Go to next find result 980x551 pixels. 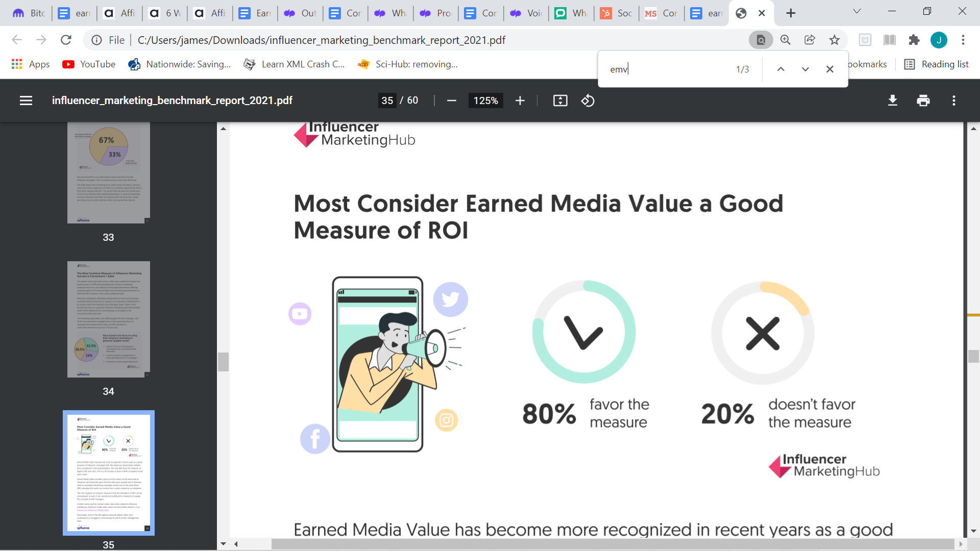pyautogui.click(x=805, y=69)
